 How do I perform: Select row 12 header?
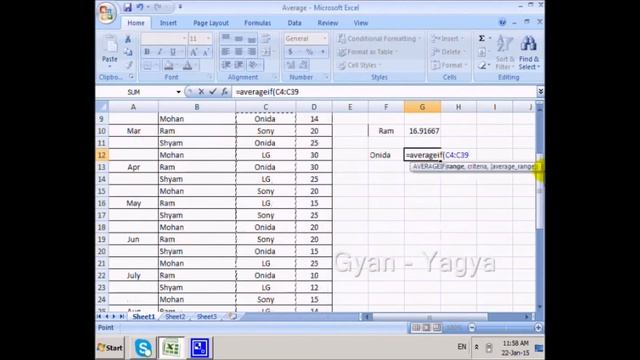(102, 155)
